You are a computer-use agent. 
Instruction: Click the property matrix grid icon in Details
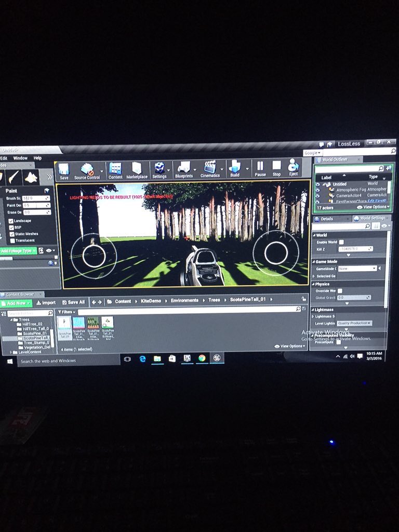[376, 226]
